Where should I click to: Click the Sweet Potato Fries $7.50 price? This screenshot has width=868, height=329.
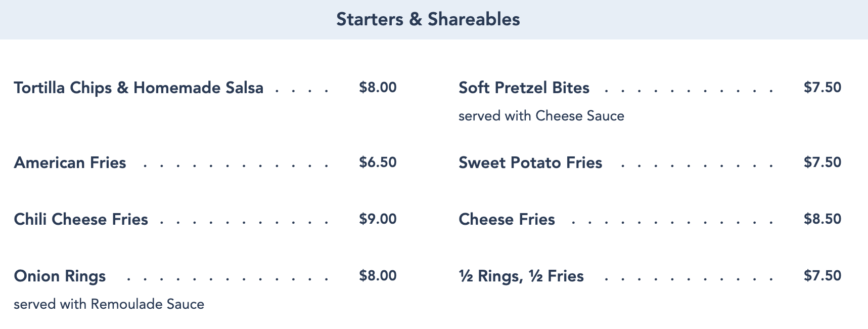pyautogui.click(x=823, y=162)
